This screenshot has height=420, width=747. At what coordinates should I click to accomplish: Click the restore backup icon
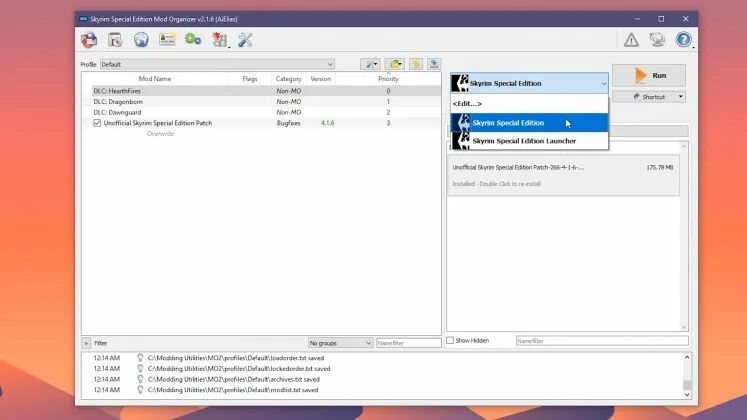[416, 64]
